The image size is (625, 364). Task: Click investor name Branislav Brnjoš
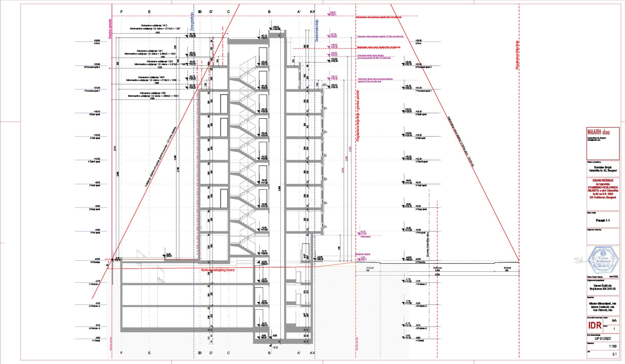pyautogui.click(x=602, y=167)
